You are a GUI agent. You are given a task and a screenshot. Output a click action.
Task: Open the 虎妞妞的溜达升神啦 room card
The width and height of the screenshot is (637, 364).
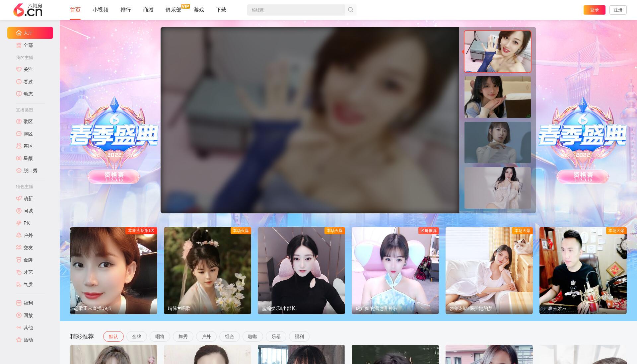(395, 270)
